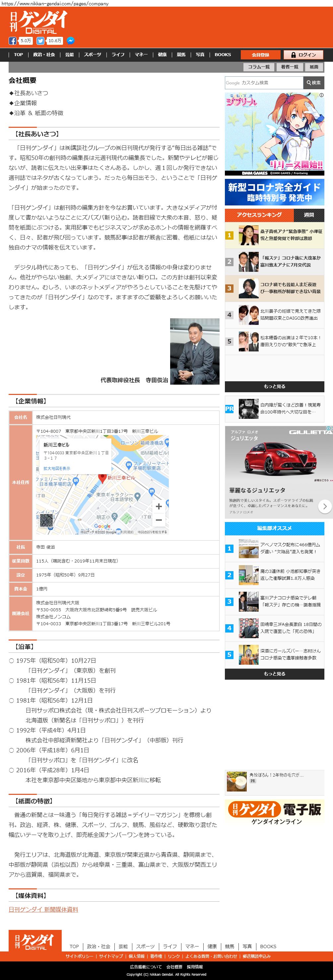This screenshot has width=333, height=980.
Task: Click the search magnifier 検索 button
Action: (314, 83)
